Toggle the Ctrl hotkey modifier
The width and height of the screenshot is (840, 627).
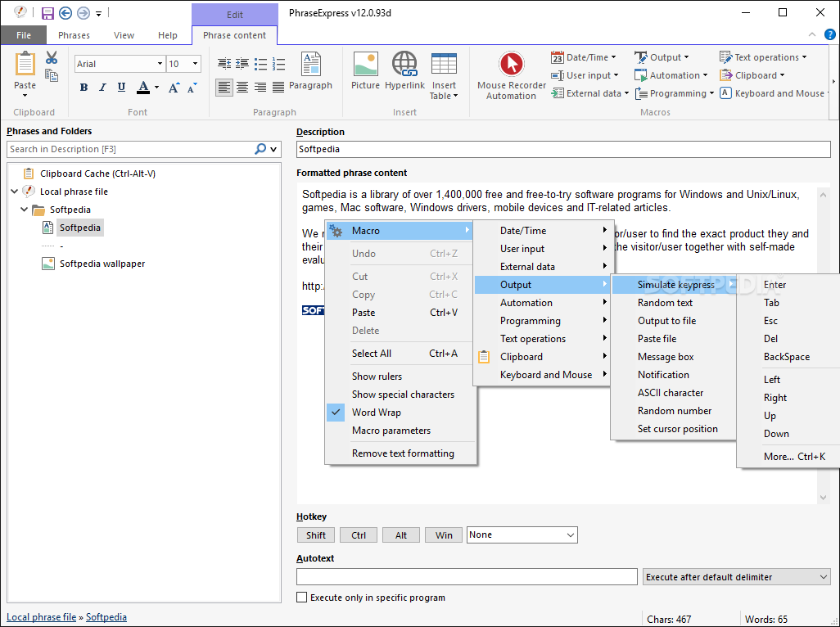[359, 535]
